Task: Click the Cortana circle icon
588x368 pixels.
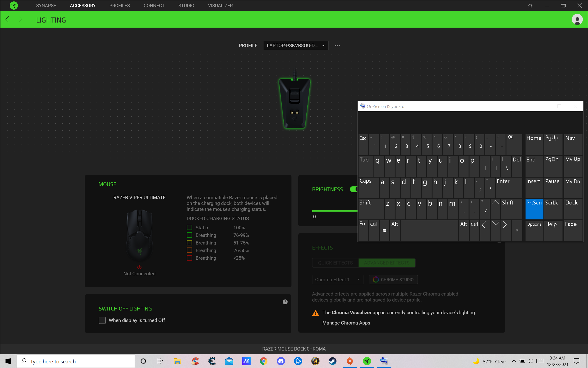Action: [x=143, y=361]
